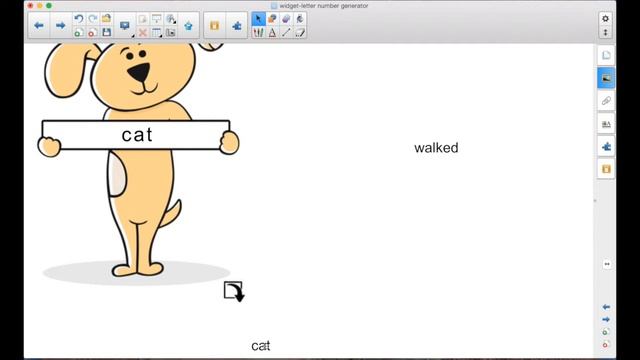
Task: Click sidebar red delete page icon
Action: click(x=606, y=344)
